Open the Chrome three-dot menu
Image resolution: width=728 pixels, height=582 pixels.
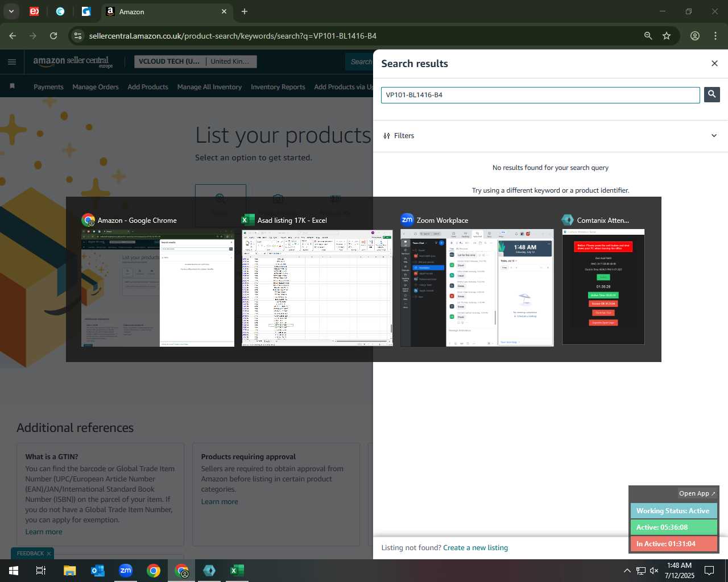coord(715,36)
